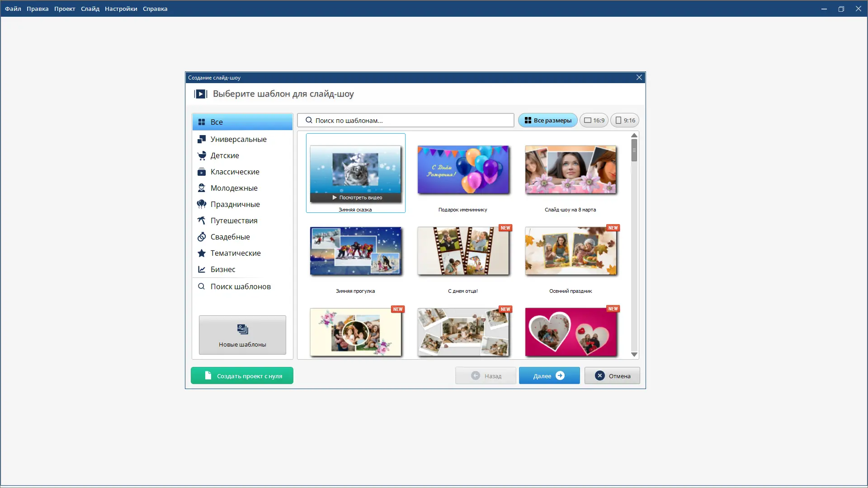Open the Настройки menu
Screen dimensions: 868x488
pos(121,9)
